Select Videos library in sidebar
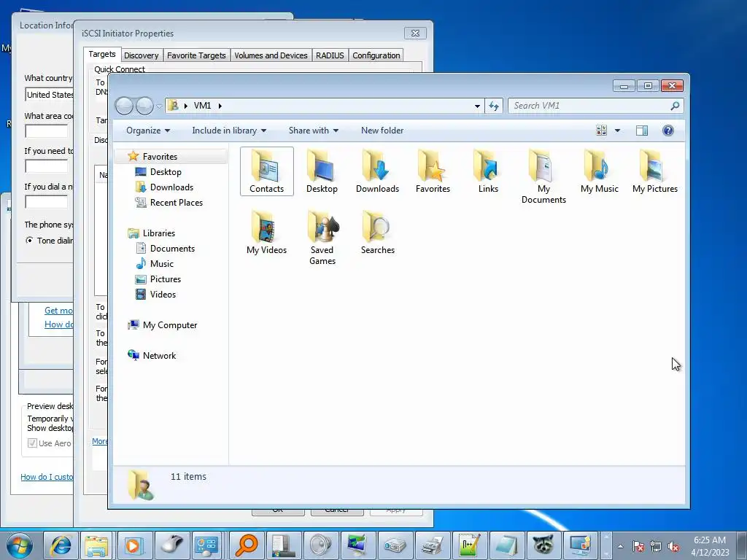Viewport: 747px width, 560px height. tap(163, 295)
